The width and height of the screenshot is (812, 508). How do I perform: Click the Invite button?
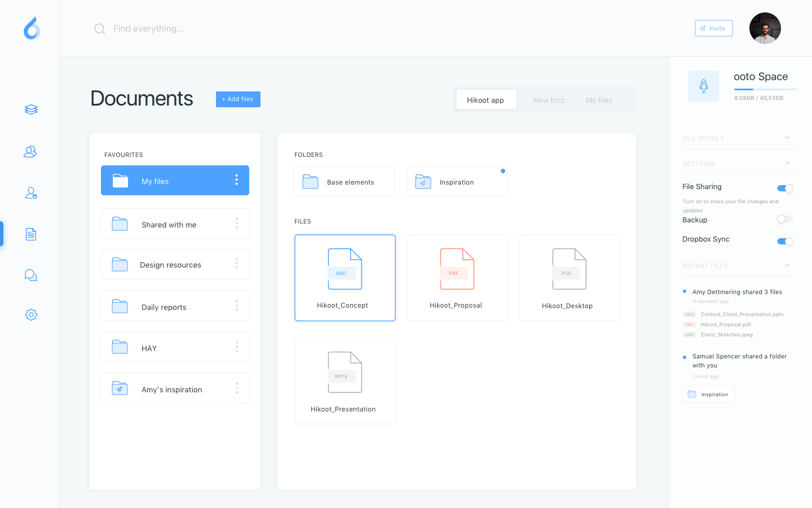tap(714, 28)
